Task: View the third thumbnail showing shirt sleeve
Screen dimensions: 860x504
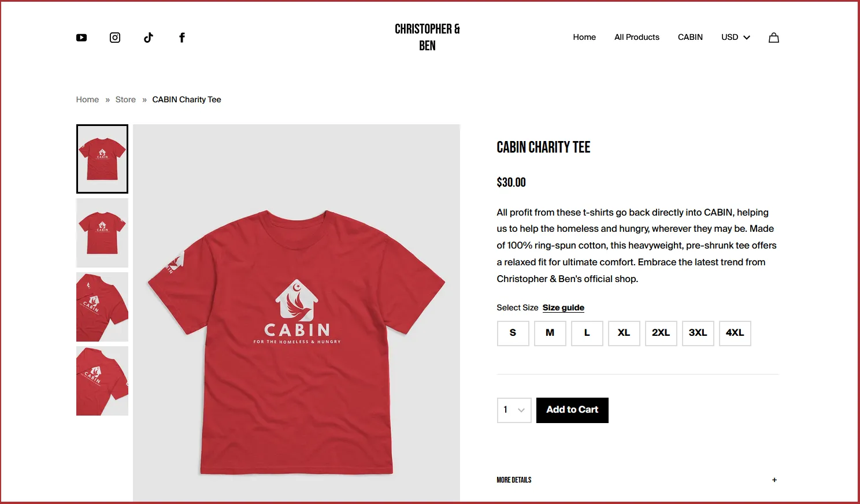Action: pyautogui.click(x=102, y=307)
